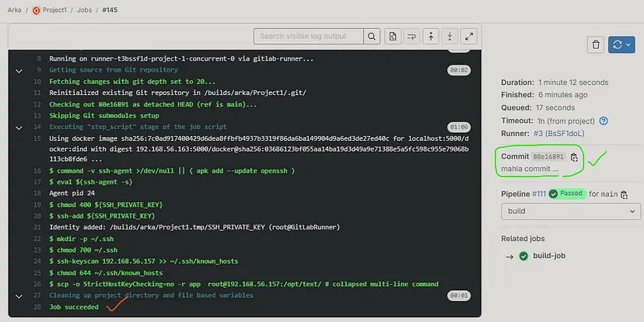This screenshot has height=322, width=644.
Task: Click the 00:02 section duration badge
Action: (x=459, y=70)
